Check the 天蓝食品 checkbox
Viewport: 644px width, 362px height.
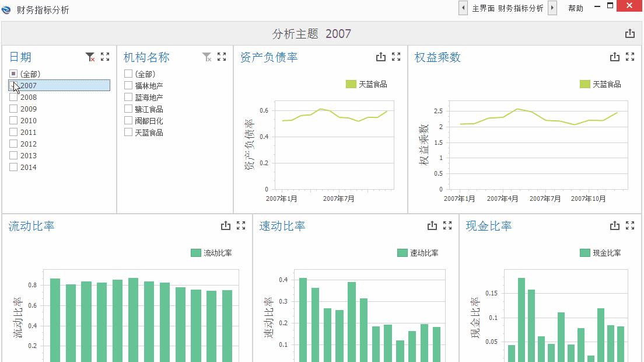128,133
